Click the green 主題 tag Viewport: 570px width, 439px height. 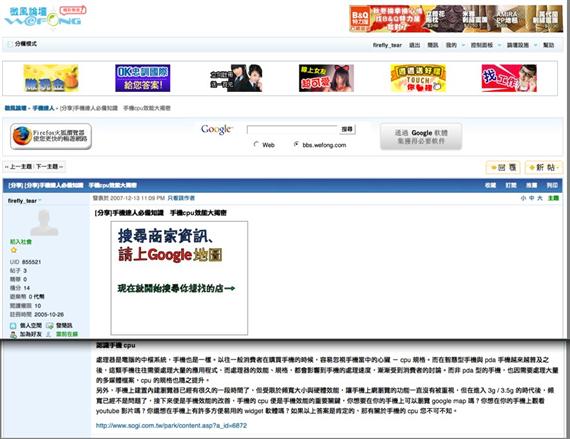click(x=553, y=198)
